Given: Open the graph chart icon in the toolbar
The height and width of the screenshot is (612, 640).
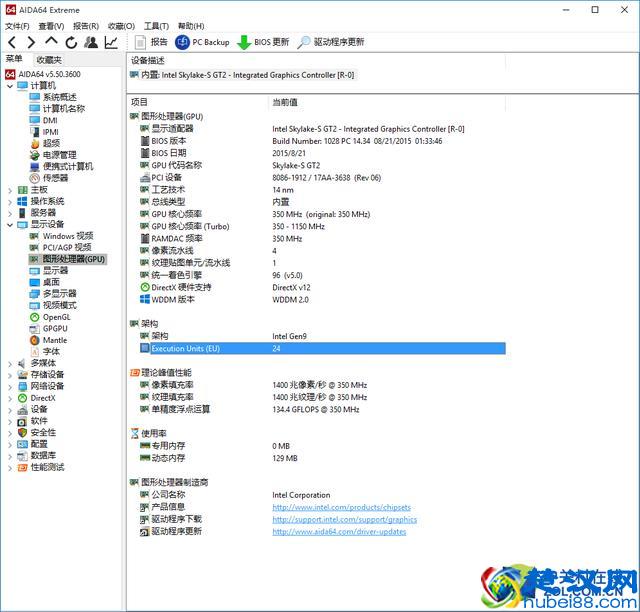Looking at the screenshot, I should pos(111,42).
